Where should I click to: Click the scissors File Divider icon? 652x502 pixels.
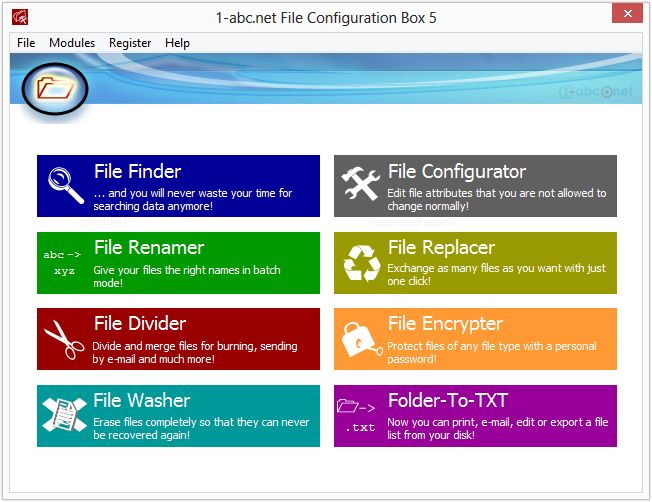pyautogui.click(x=64, y=339)
